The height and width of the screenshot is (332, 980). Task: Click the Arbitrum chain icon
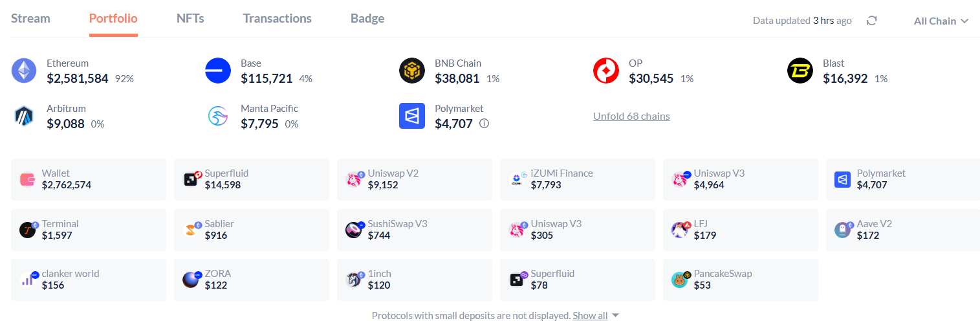[24, 116]
